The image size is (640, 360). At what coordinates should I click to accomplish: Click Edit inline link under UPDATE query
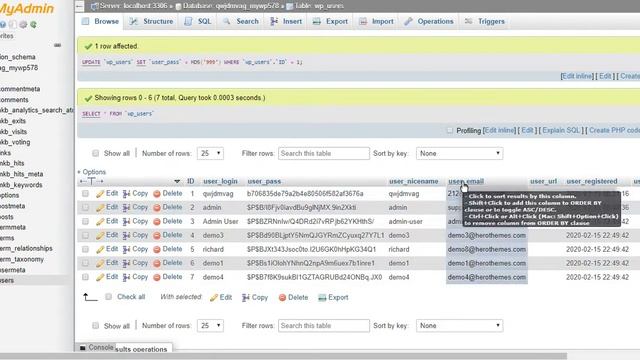577,76
